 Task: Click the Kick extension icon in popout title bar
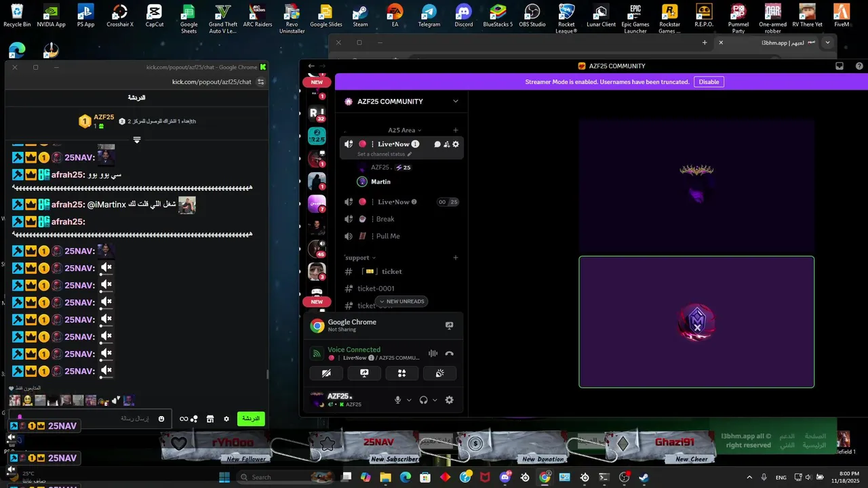point(263,67)
